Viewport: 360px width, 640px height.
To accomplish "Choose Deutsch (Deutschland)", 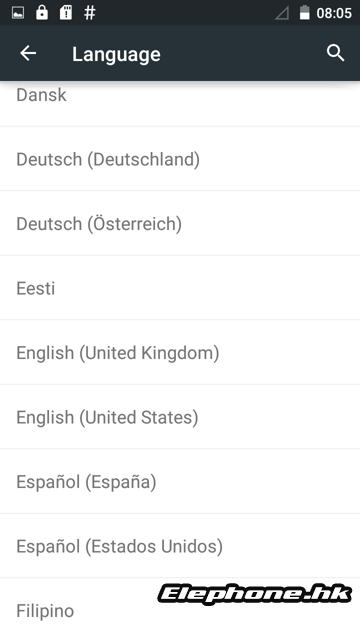I will (180, 159).
